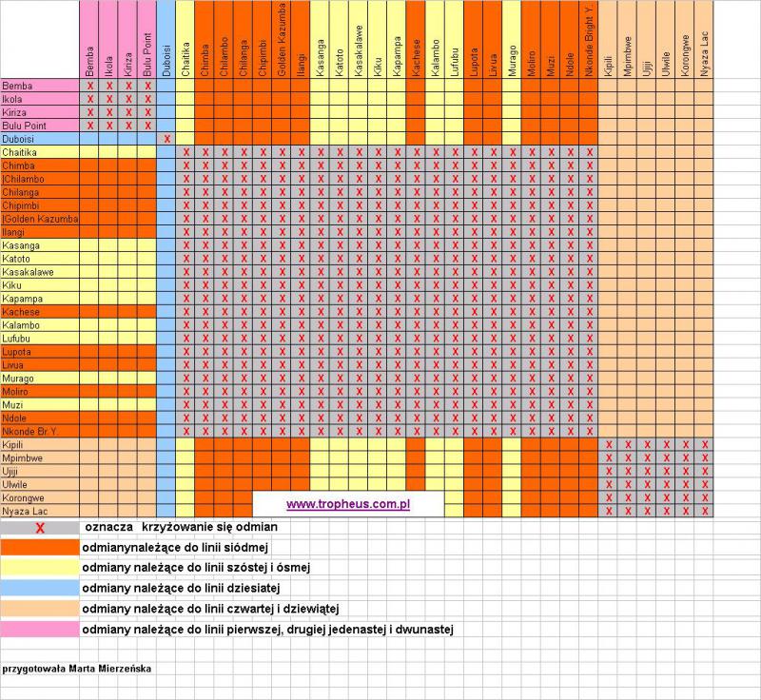Viewport: 761px width, 700px height.
Task: Click the X at Nyaza Lac row, Nyaza Lac column
Action: pos(705,511)
